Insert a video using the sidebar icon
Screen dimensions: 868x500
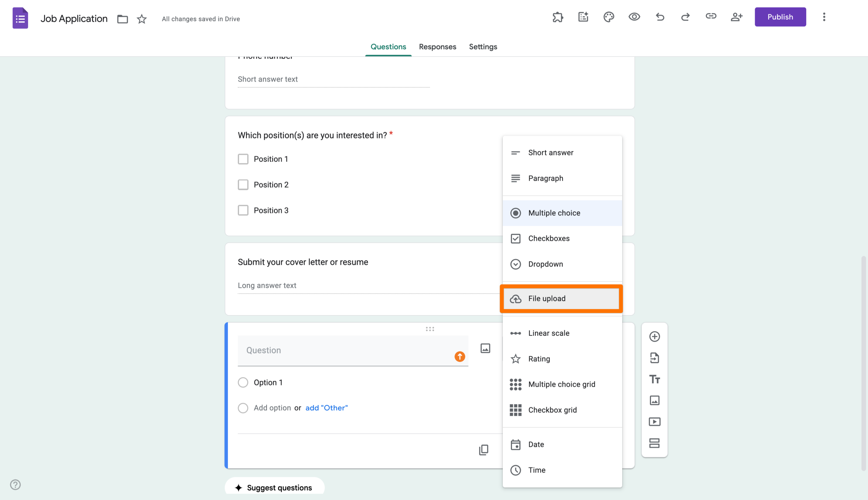tap(654, 422)
